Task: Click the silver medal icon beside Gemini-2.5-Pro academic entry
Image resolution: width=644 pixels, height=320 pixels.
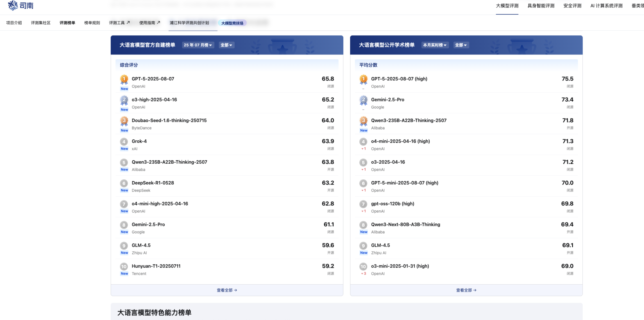Action: (363, 100)
